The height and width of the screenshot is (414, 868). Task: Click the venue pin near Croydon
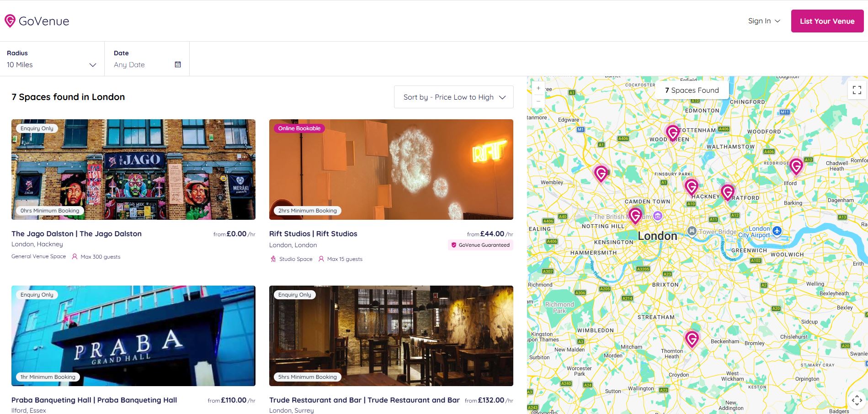(692, 339)
